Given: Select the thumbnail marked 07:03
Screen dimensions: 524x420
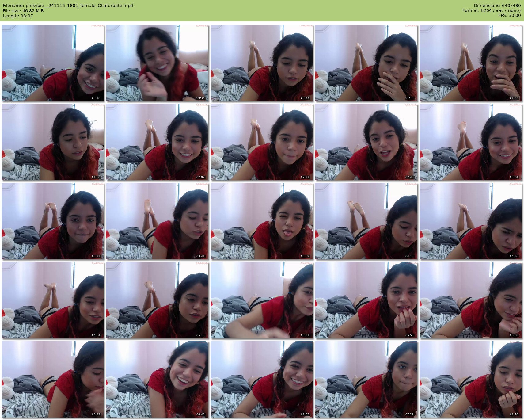Looking at the screenshot, I should [x=262, y=379].
